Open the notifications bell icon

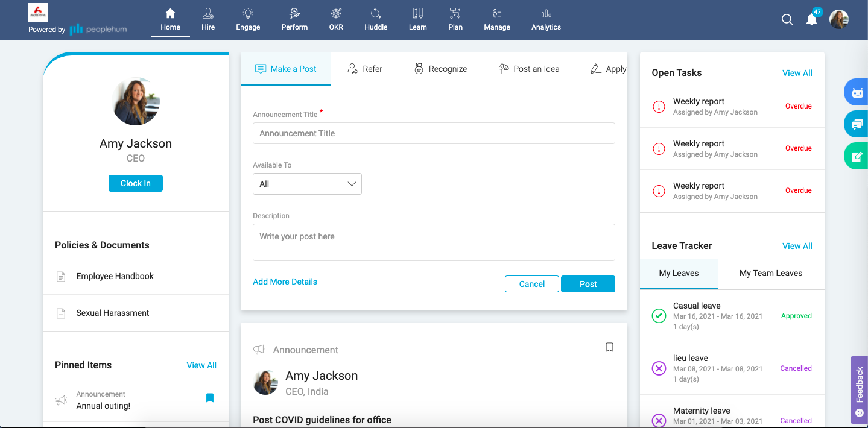point(812,20)
